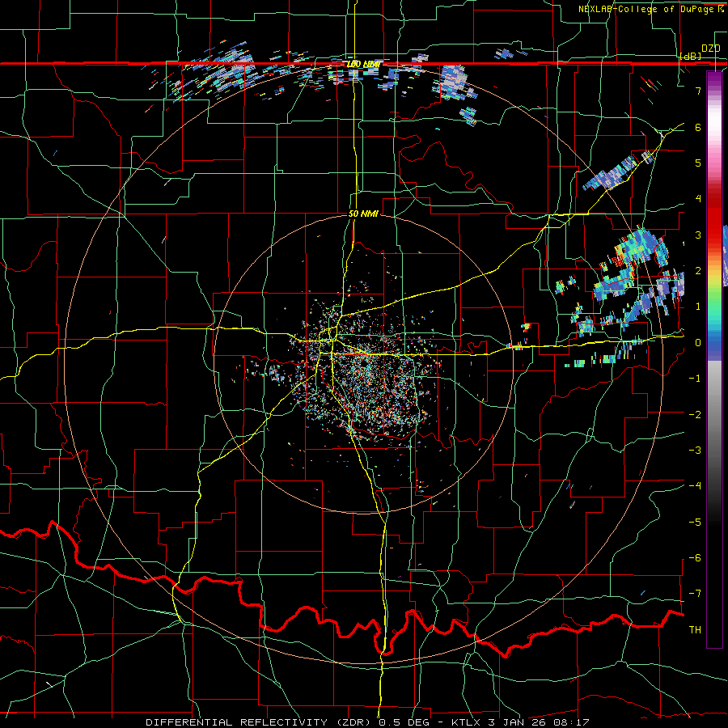728x728 pixels.
Task: Click the 7 value on the color scale
Action: tap(698, 91)
